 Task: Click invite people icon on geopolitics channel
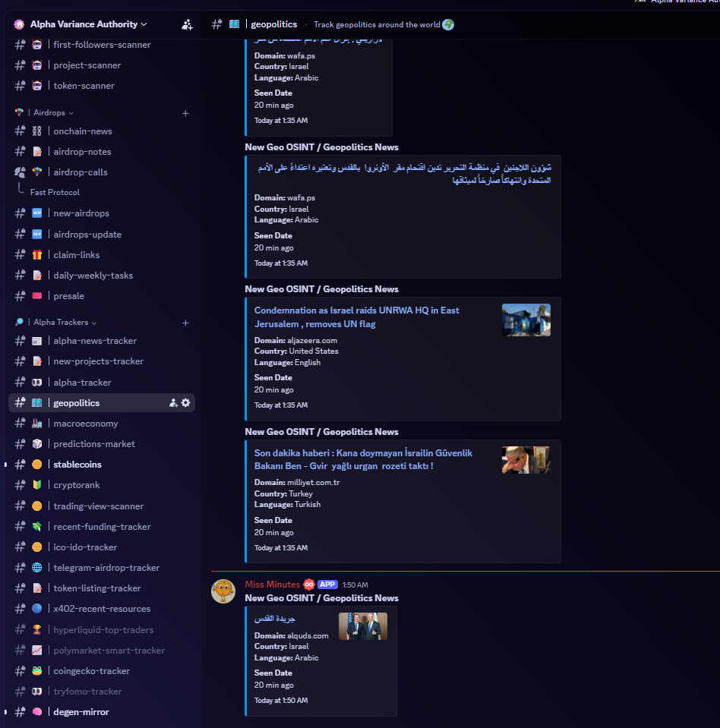(173, 403)
